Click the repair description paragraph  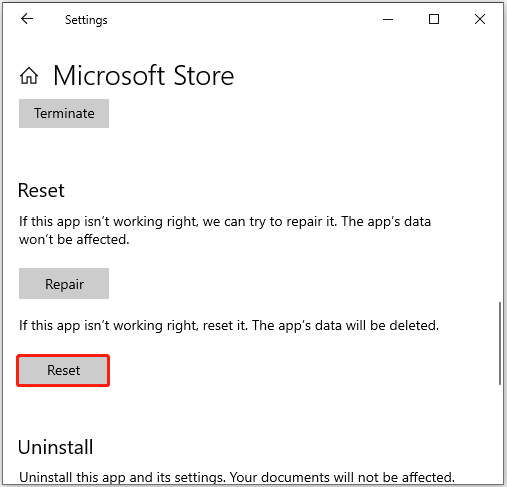point(225,230)
